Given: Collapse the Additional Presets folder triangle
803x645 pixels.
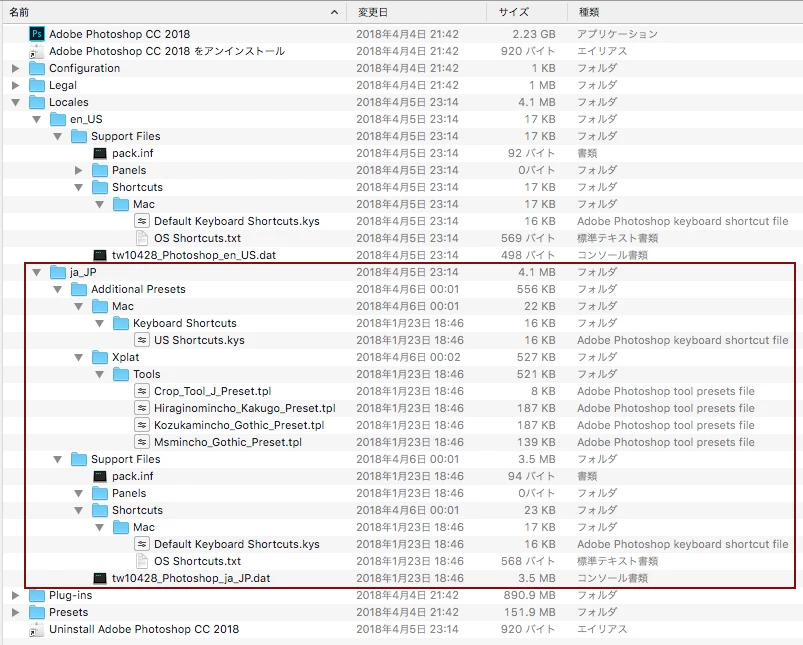Looking at the screenshot, I should [x=57, y=289].
